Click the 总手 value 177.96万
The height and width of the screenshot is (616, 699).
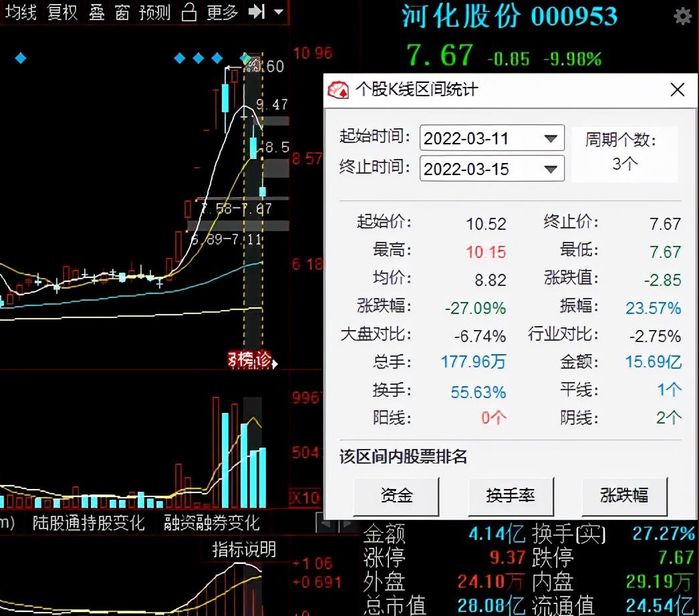coord(473,361)
